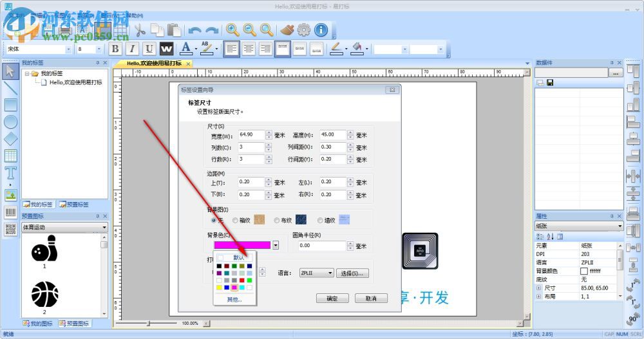Screen dimensions: 644x339
Task: Align text left in format toolbar
Action: (231, 49)
